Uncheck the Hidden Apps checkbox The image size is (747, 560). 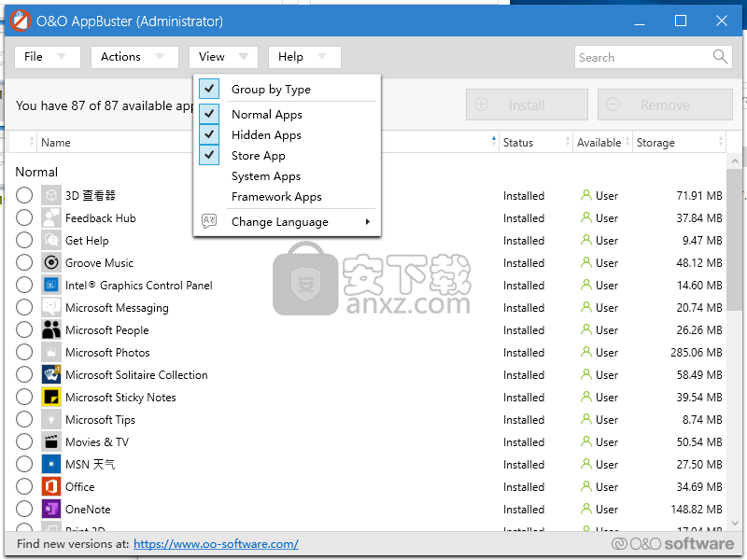209,134
